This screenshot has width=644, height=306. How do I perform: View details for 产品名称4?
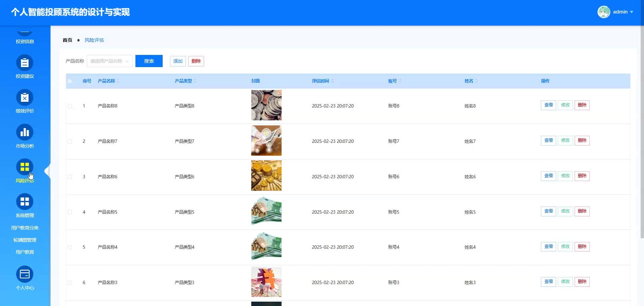(x=548, y=247)
